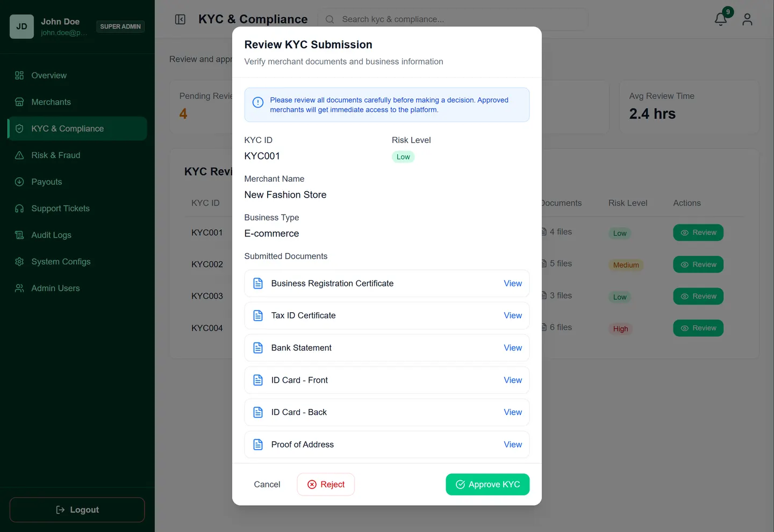The width and height of the screenshot is (774, 532).
Task: Click the info icon in the review notice
Action: (x=258, y=102)
